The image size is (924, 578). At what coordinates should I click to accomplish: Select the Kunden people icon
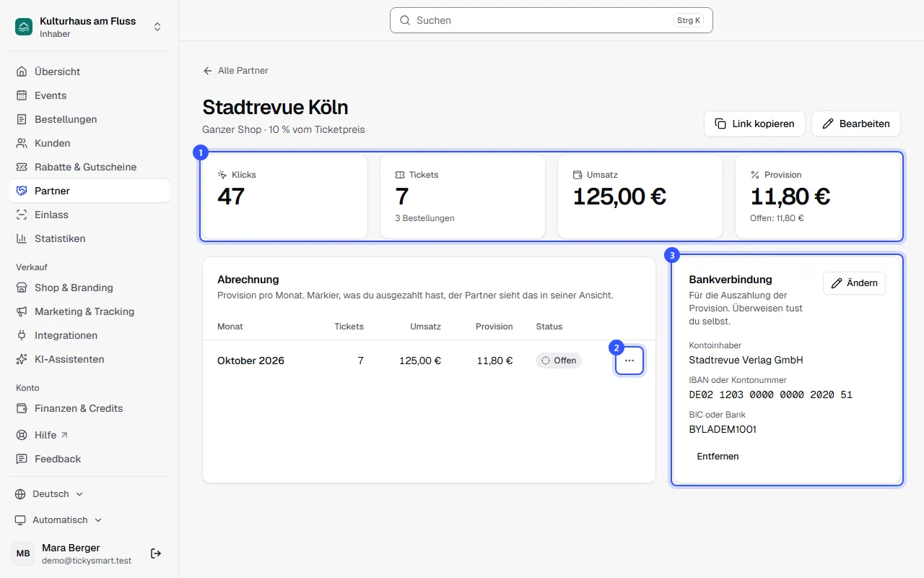[x=22, y=143]
